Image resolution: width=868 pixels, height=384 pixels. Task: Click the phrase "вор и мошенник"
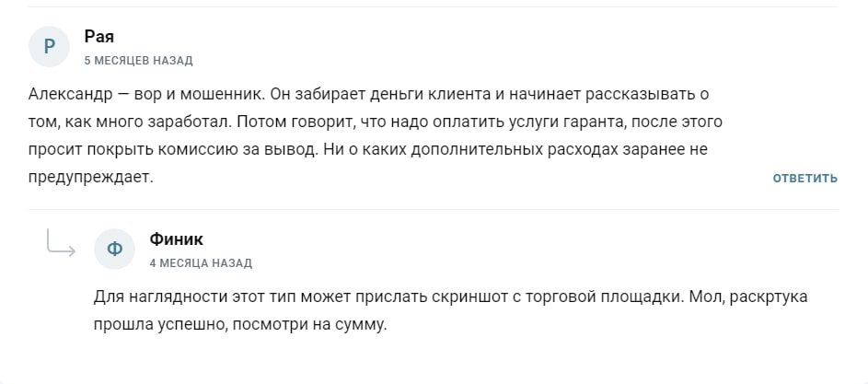(189, 94)
